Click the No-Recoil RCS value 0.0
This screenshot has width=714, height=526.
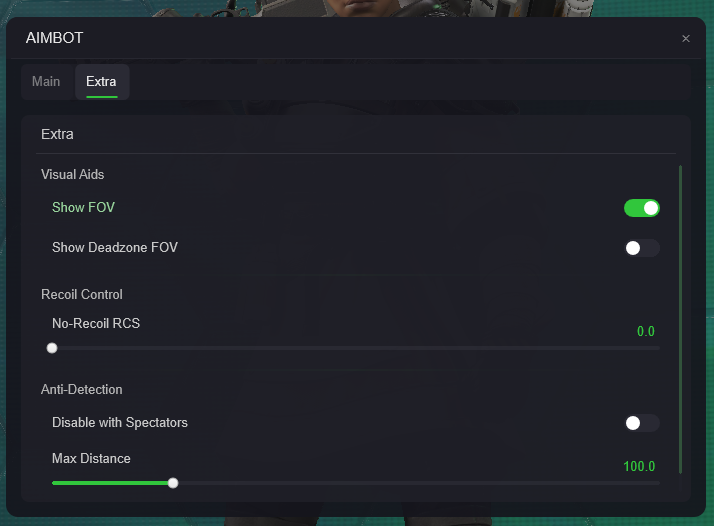(x=645, y=332)
